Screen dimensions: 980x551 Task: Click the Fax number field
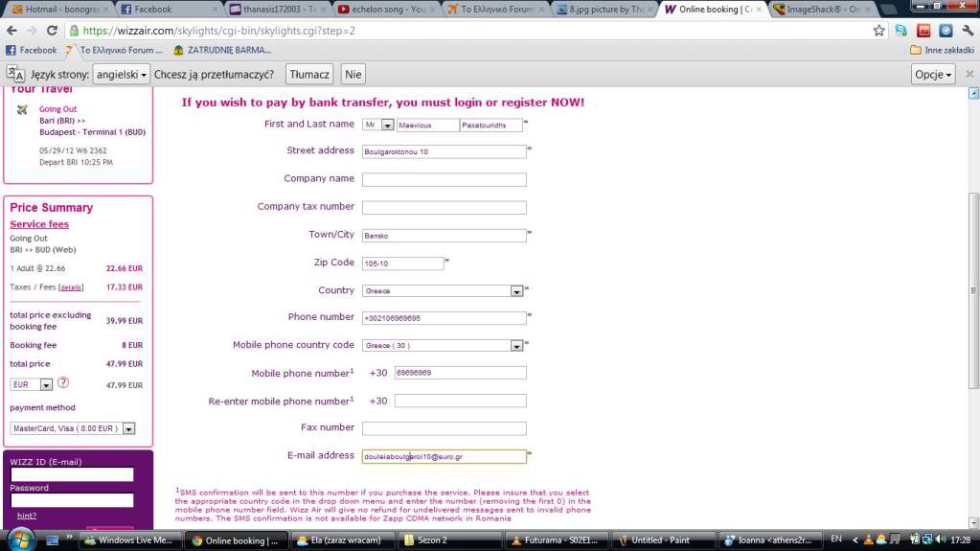pyautogui.click(x=444, y=428)
